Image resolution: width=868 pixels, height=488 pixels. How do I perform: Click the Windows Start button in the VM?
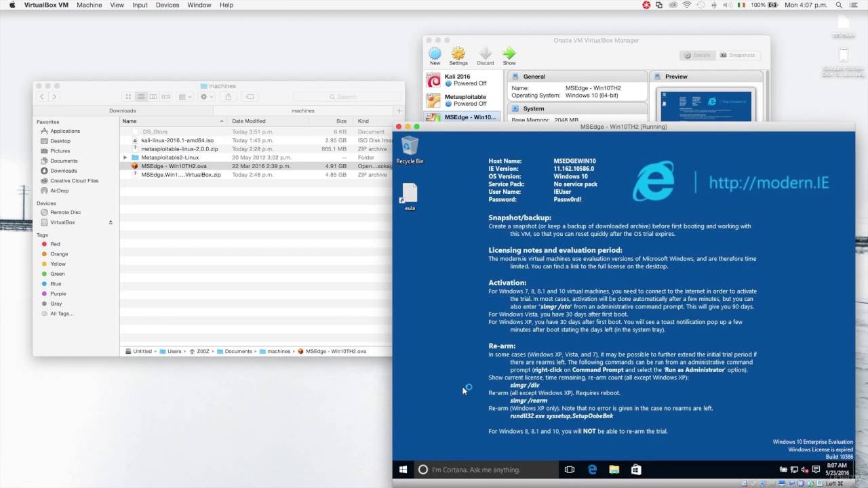(x=404, y=469)
